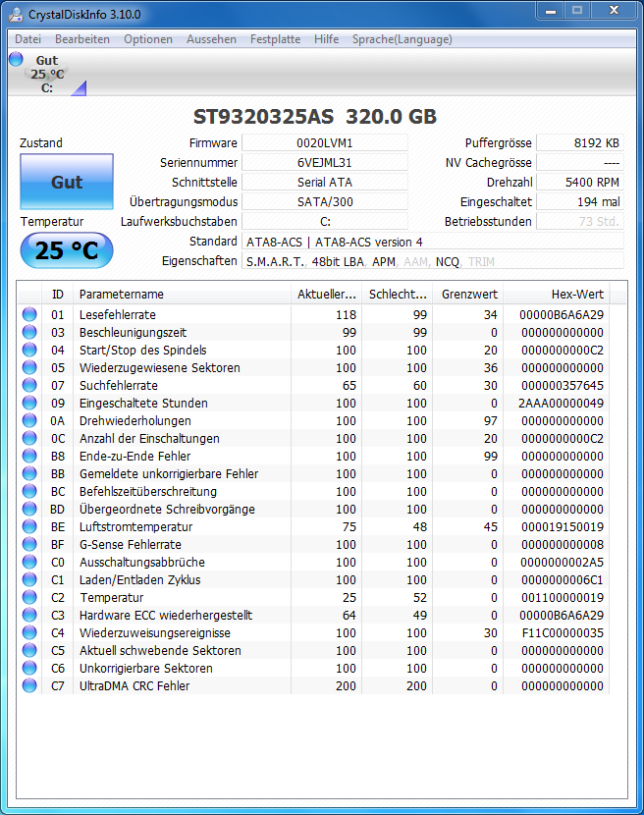Click status orb of Luftstromtemperatur row
This screenshot has width=644, height=815.
(29, 526)
